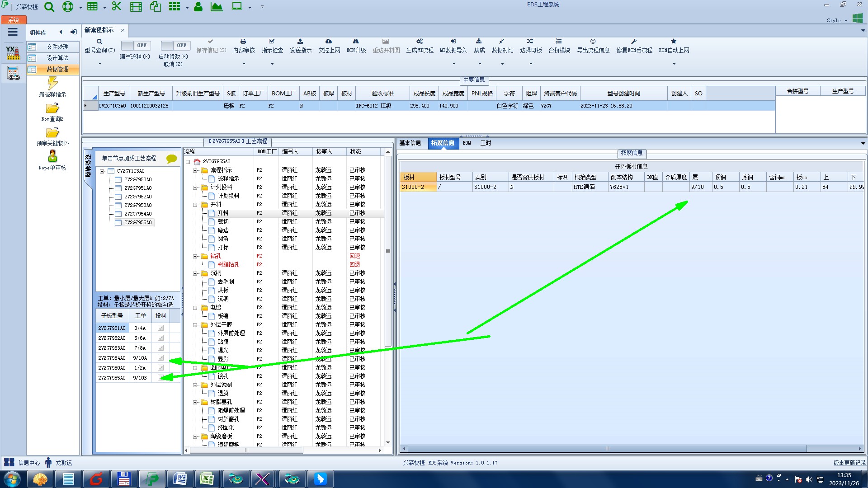Open 版本更新记录 link
868x488 pixels.
coord(849,463)
